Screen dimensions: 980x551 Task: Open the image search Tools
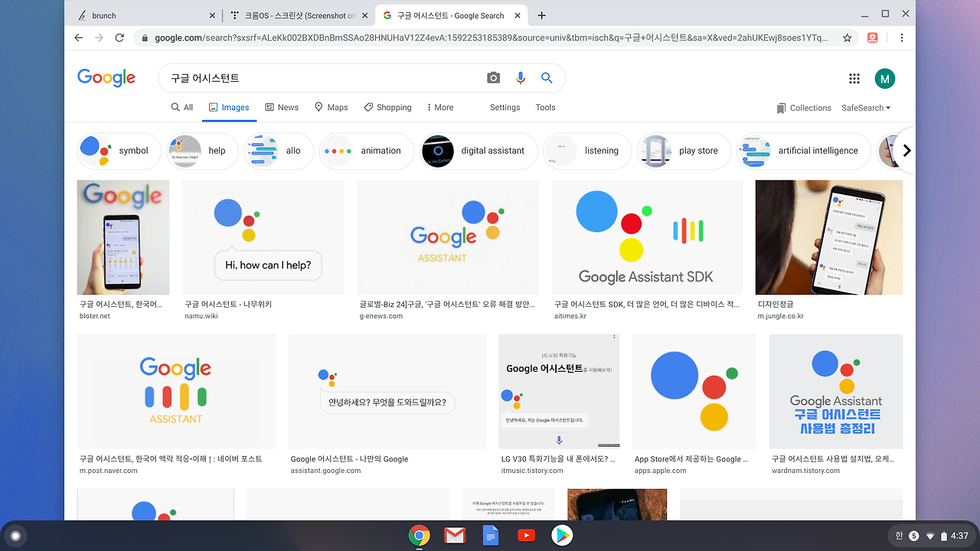coord(545,107)
